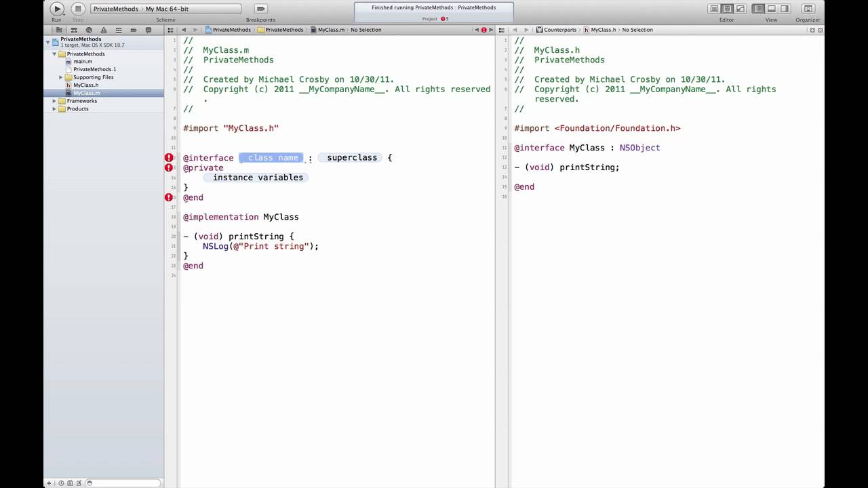Screen dimensions: 868x488
Task: Click MyClass.m in the left jump bar
Action: (x=328, y=30)
